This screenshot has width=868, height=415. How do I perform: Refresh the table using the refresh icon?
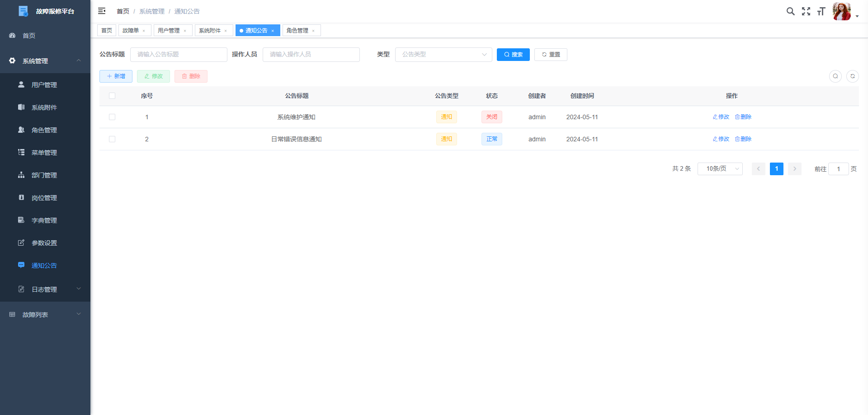tap(853, 76)
